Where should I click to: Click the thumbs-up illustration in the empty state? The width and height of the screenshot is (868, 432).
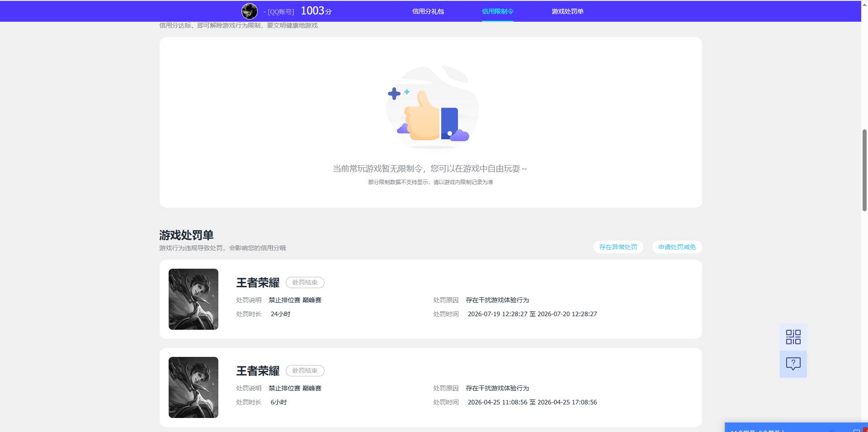[x=432, y=107]
